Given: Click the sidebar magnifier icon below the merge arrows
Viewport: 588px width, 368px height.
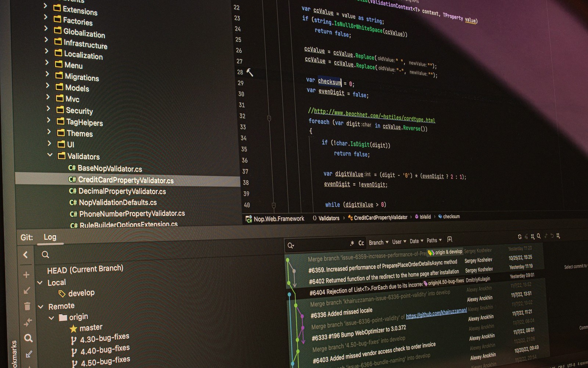Looking at the screenshot, I should pos(28,338).
